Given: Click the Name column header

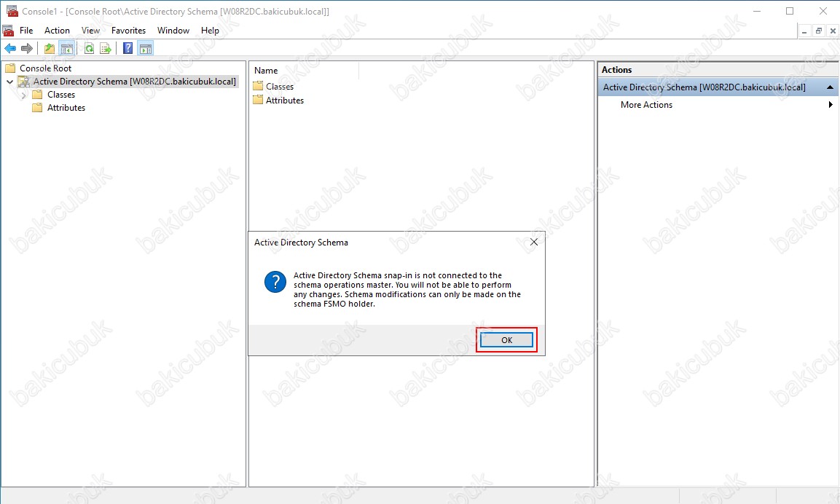Looking at the screenshot, I should coord(304,71).
